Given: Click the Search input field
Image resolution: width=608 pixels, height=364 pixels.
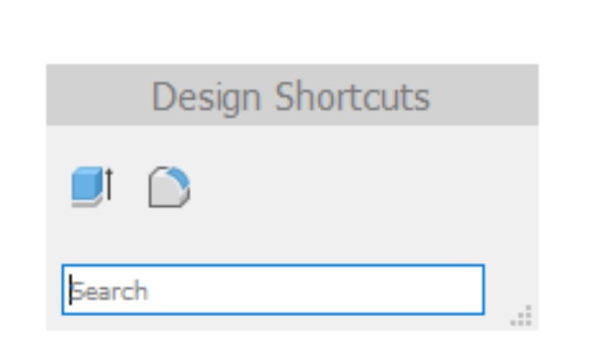Looking at the screenshot, I should [273, 290].
